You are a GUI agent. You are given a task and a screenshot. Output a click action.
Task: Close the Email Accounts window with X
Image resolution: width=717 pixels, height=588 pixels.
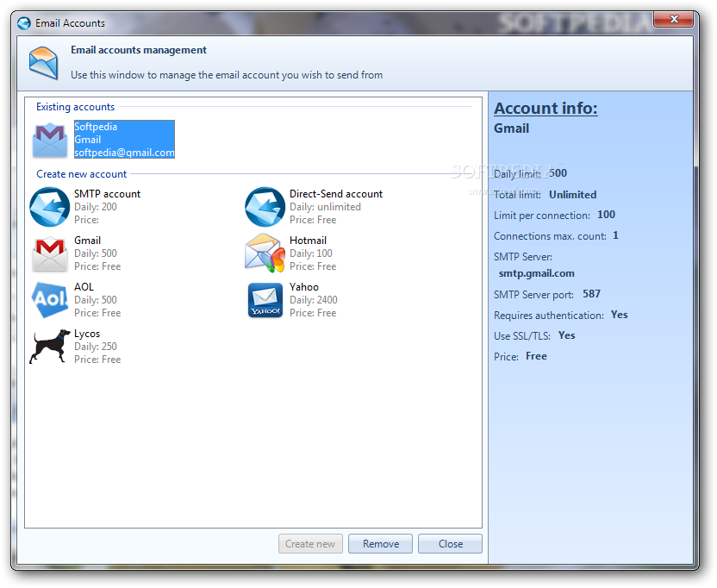[x=674, y=19]
